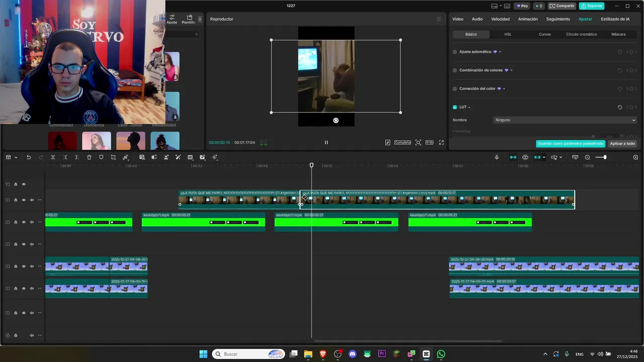
Task: Toggle the clip linkage icon
Action: click(537, 157)
